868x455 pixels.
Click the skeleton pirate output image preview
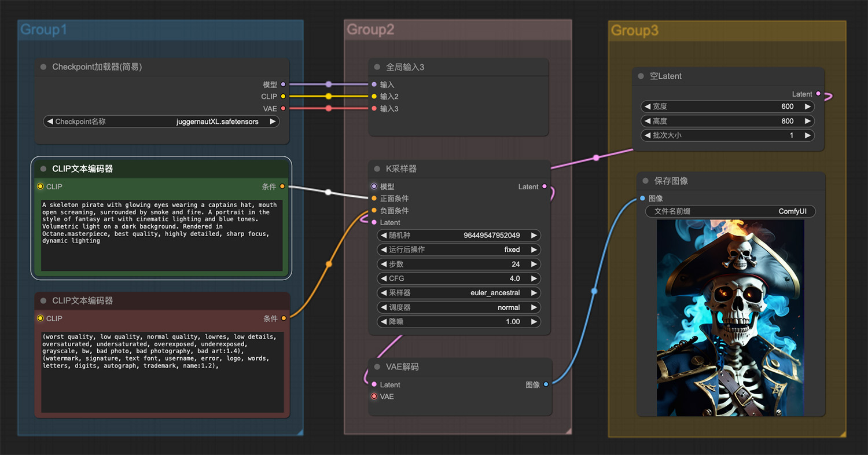coord(730,318)
